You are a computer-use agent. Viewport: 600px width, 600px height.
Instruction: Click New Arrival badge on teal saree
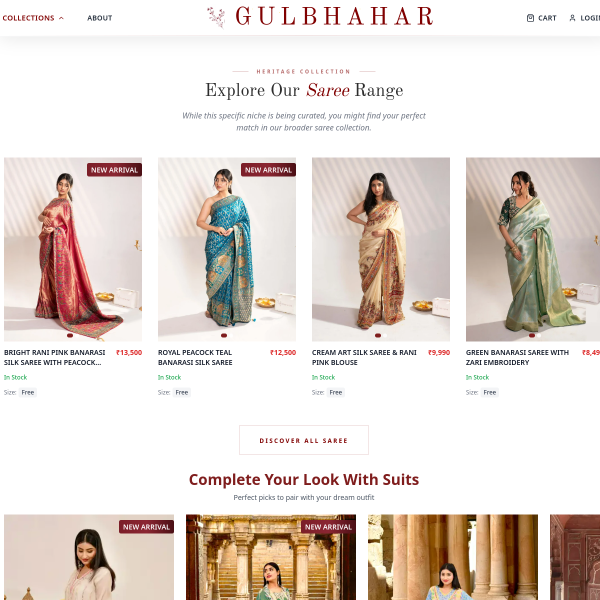[x=268, y=170]
